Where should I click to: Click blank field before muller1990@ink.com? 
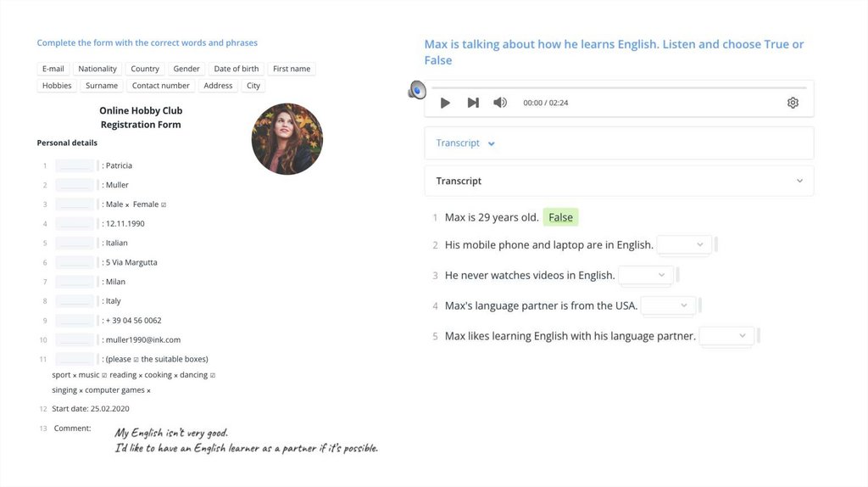tap(75, 339)
